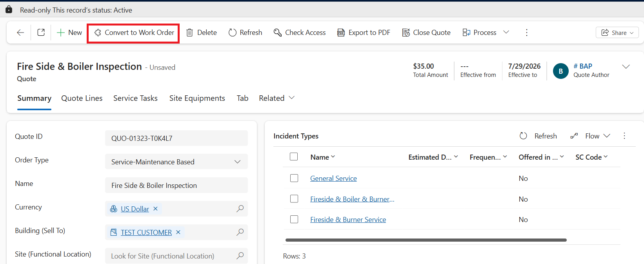Click the $35.00 Total Amount value
644x264 pixels.
coord(423,66)
